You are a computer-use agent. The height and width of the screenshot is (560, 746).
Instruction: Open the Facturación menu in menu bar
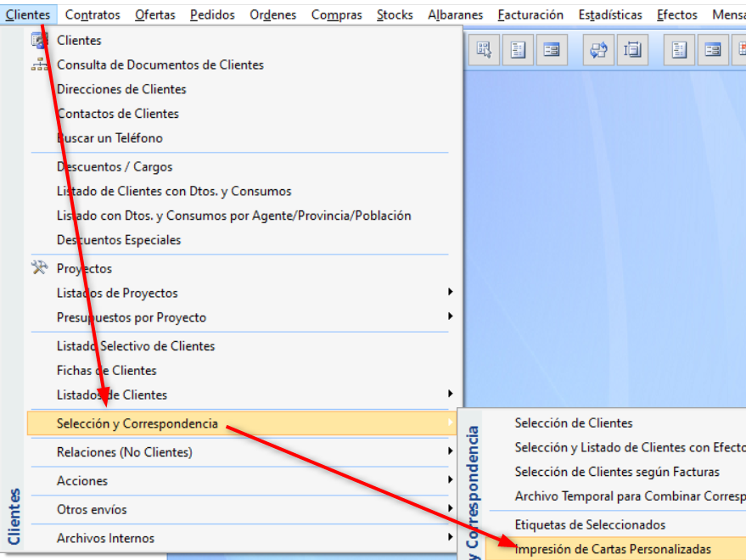click(530, 14)
